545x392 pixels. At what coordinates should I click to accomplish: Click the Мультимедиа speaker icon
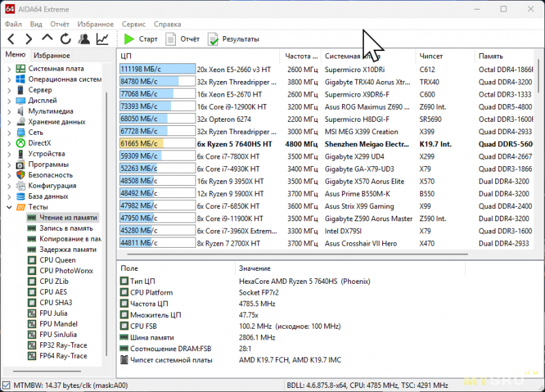pos(21,111)
